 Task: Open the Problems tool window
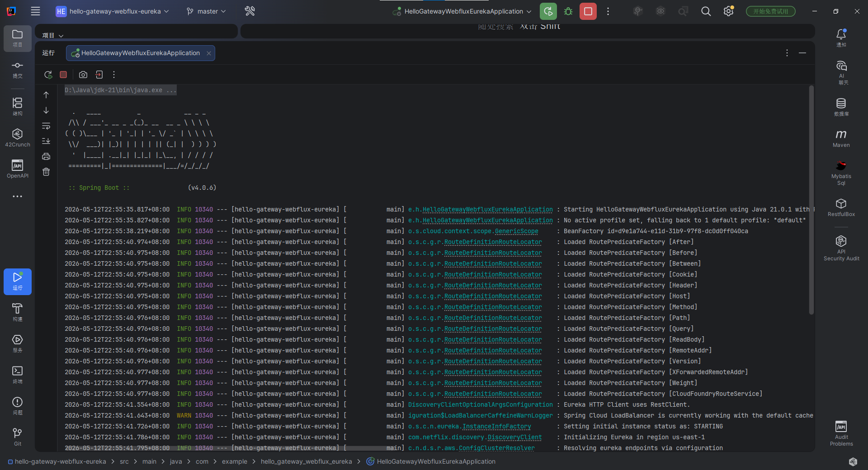(x=17, y=406)
